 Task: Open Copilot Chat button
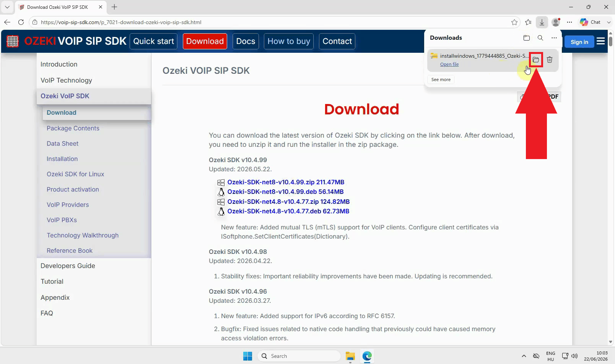coord(591,22)
